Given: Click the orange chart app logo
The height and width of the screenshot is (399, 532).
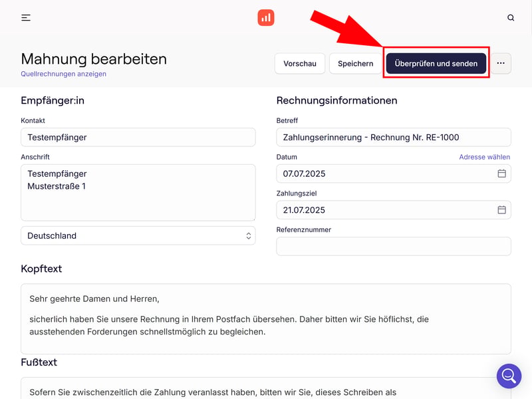Looking at the screenshot, I should coord(266,18).
